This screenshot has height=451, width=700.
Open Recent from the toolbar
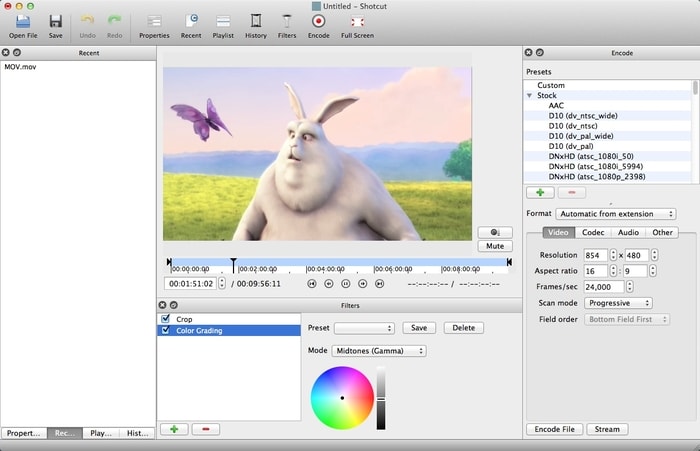click(x=191, y=27)
